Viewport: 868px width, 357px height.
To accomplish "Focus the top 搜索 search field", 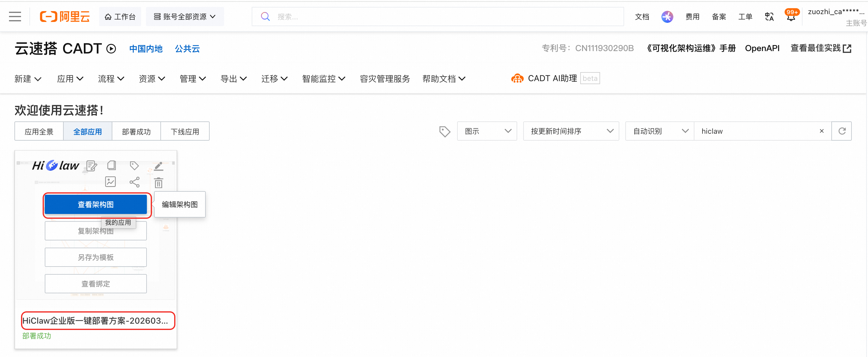I will (438, 17).
